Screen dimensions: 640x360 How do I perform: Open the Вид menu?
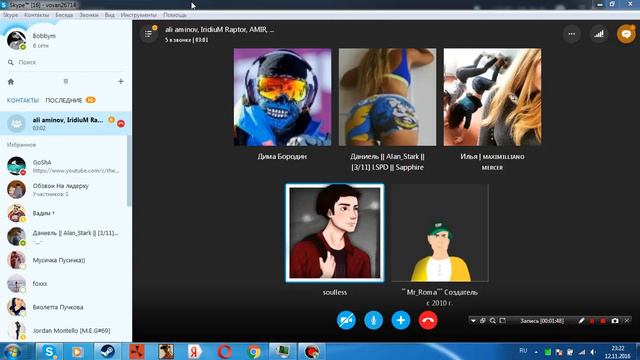click(109, 15)
